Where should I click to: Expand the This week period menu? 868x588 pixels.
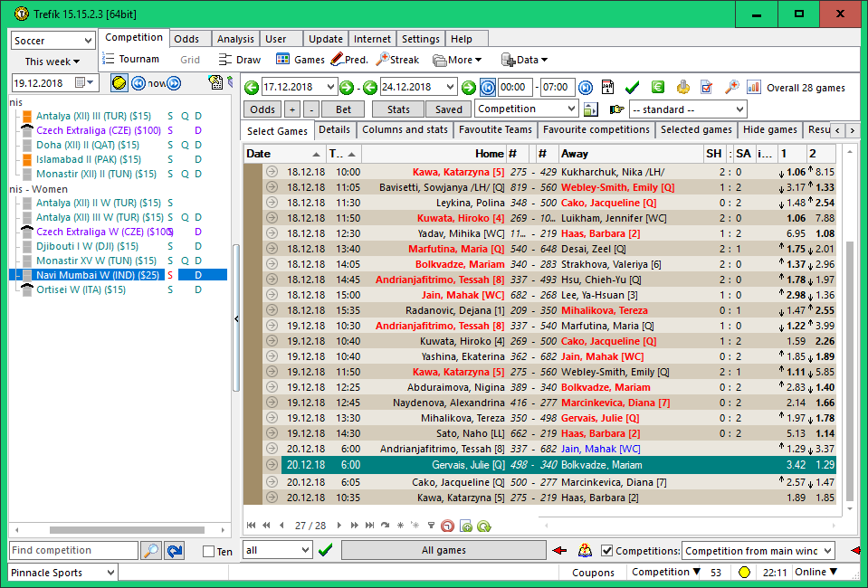point(52,62)
